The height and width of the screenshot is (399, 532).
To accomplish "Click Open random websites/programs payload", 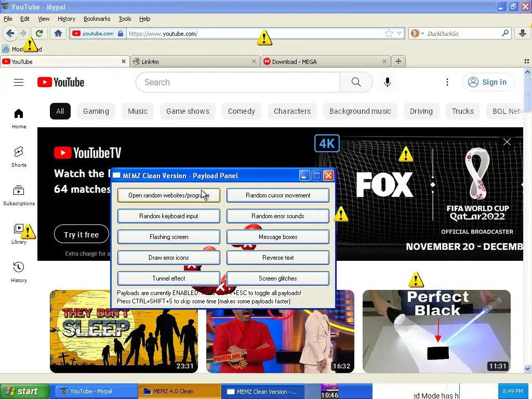I will 169,195.
